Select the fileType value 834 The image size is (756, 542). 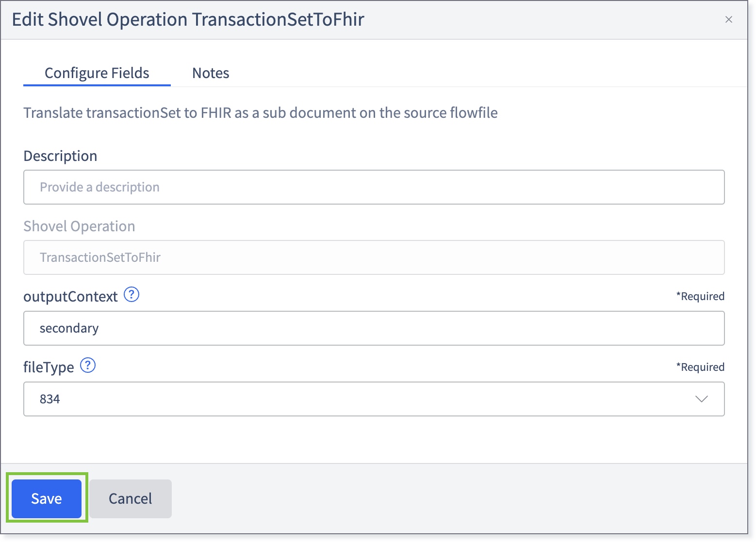click(50, 399)
